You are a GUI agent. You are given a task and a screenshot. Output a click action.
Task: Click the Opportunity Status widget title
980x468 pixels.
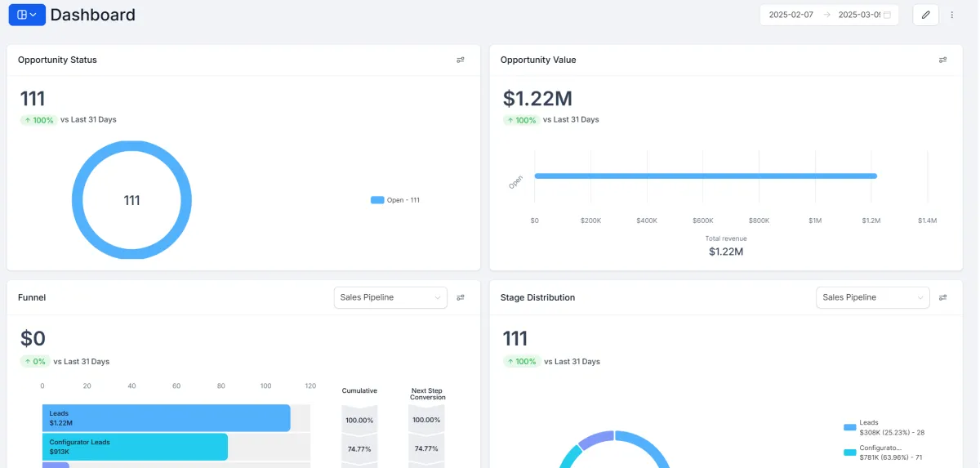(x=57, y=60)
